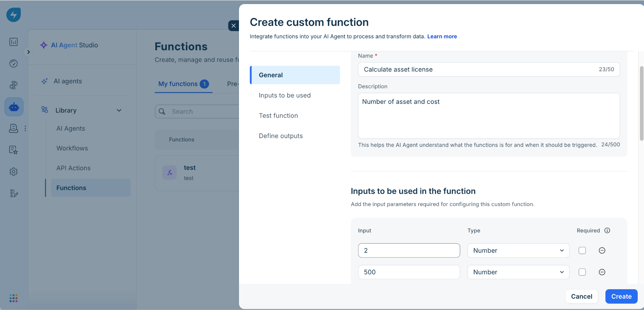Remove the input row containing 500
This screenshot has height=310, width=644.
[602, 272]
